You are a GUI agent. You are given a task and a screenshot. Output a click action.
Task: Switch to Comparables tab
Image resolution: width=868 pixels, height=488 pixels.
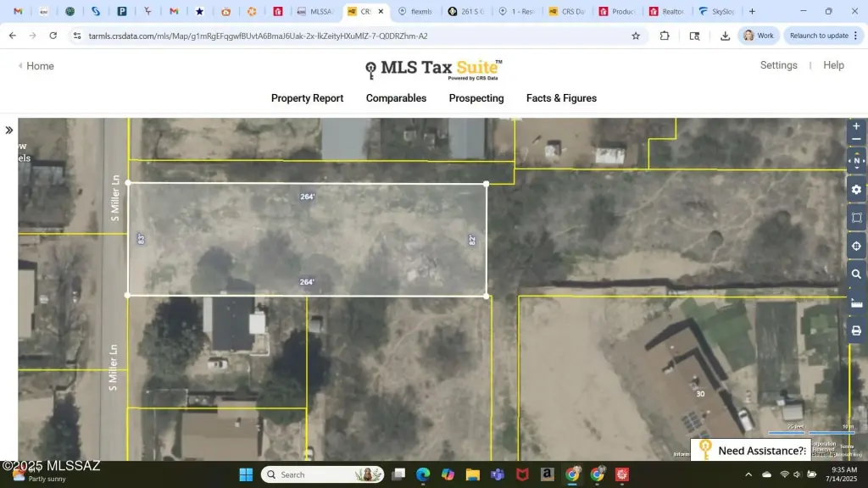click(x=396, y=98)
